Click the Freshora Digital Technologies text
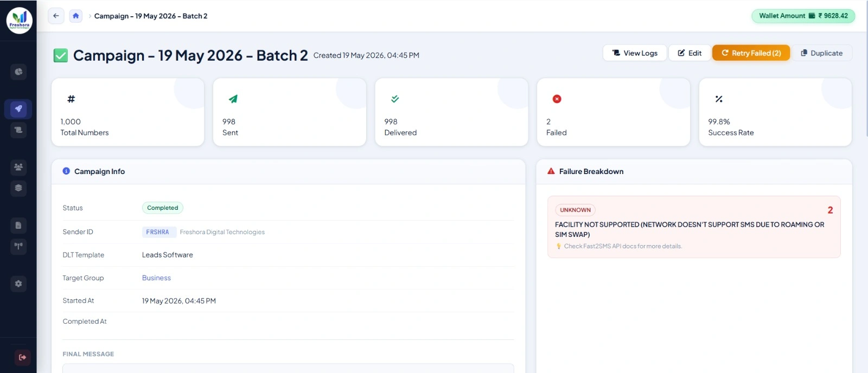868x373 pixels. click(222, 232)
